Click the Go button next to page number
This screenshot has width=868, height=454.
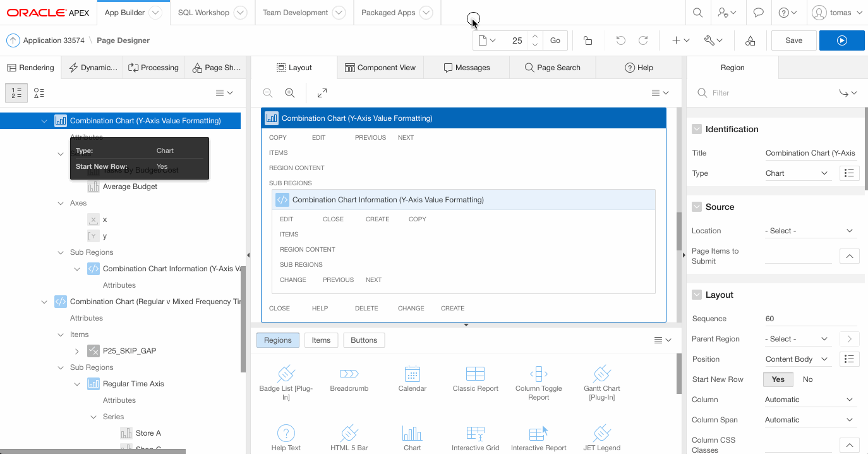click(x=555, y=40)
